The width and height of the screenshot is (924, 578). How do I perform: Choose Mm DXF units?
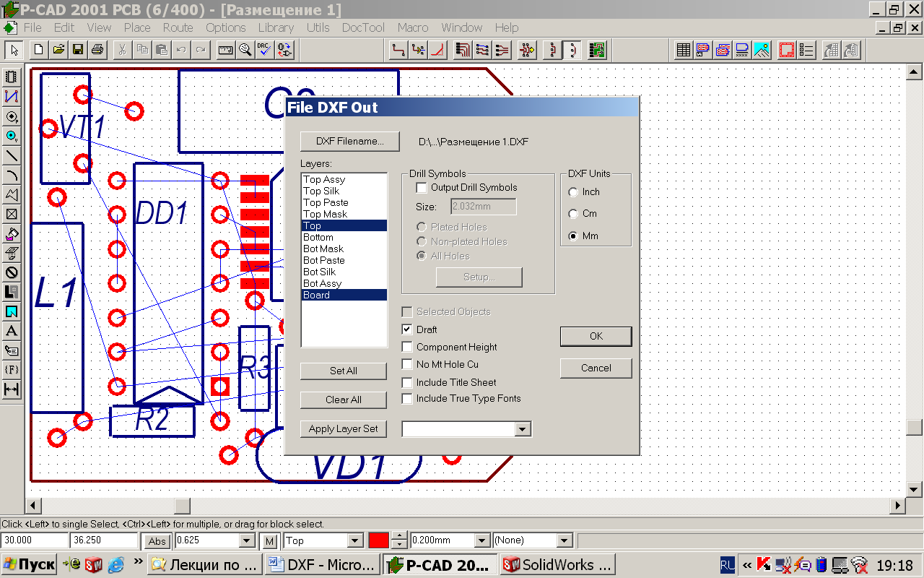point(573,236)
